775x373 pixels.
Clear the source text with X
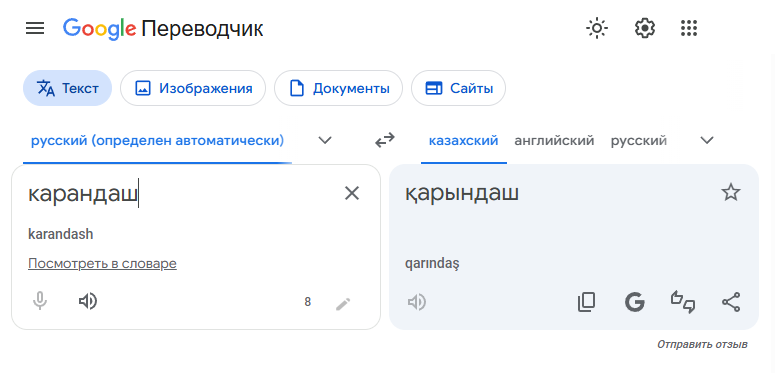point(351,193)
